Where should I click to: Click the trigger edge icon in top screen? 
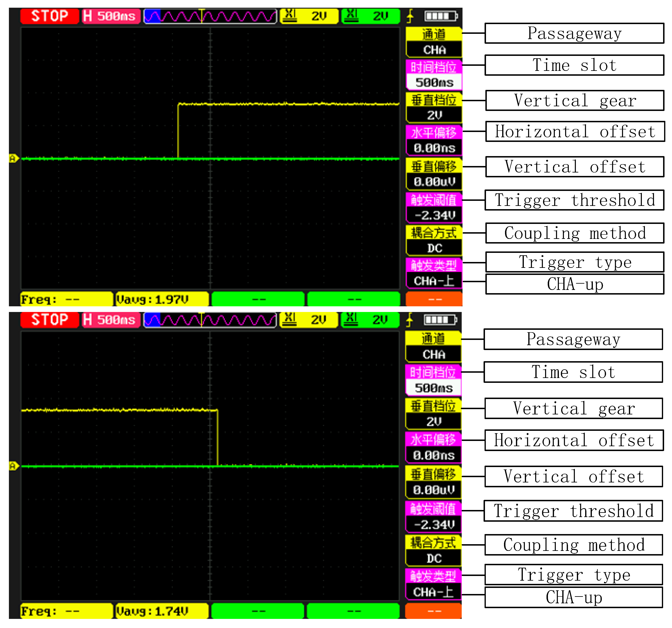click(x=410, y=16)
